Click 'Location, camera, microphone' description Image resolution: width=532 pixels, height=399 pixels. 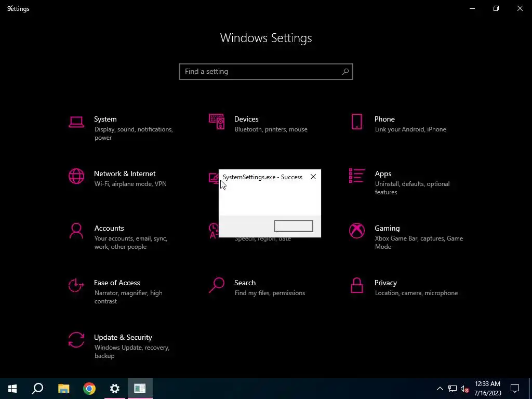tap(416, 293)
